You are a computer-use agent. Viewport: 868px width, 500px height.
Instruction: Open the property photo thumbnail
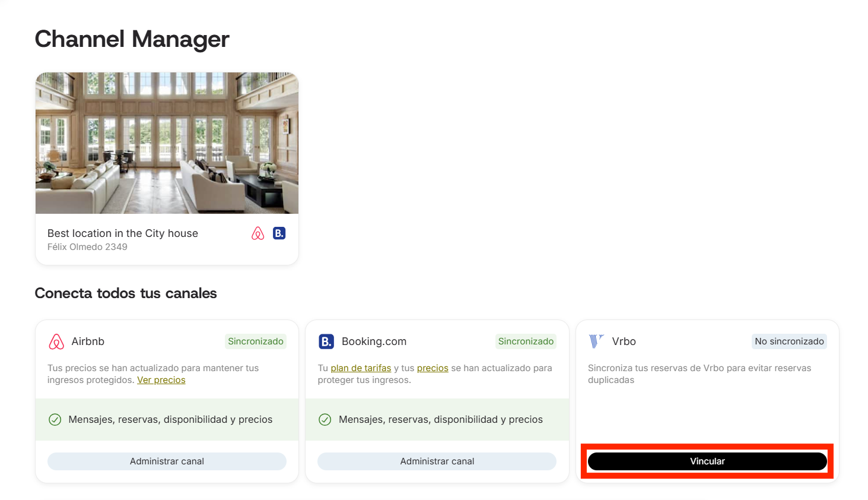point(167,143)
